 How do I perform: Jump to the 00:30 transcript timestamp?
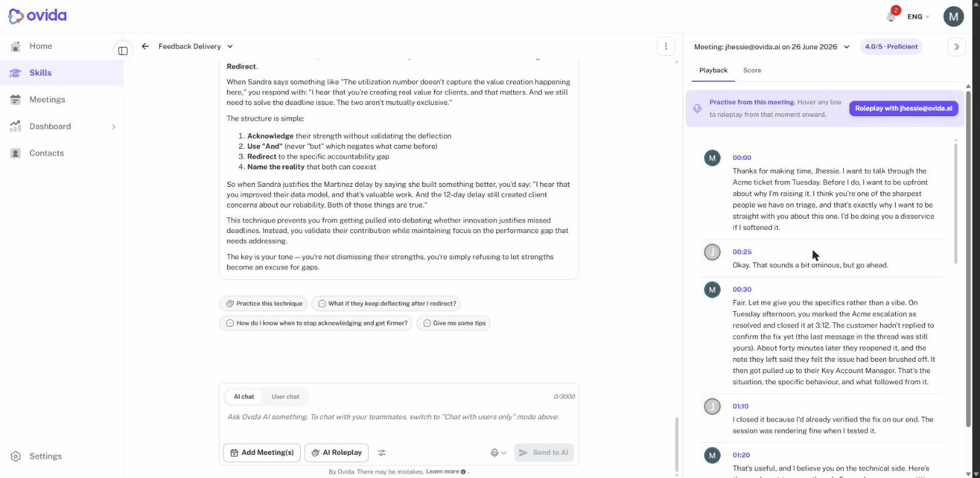742,289
